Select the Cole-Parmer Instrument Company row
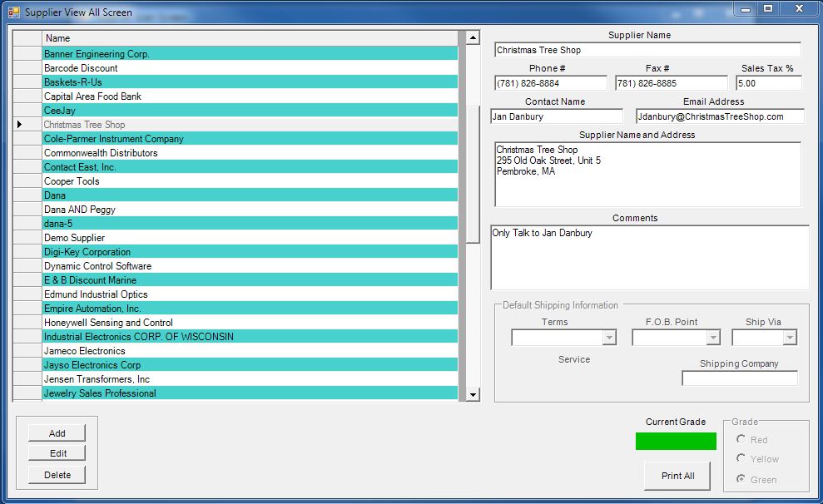 point(250,138)
